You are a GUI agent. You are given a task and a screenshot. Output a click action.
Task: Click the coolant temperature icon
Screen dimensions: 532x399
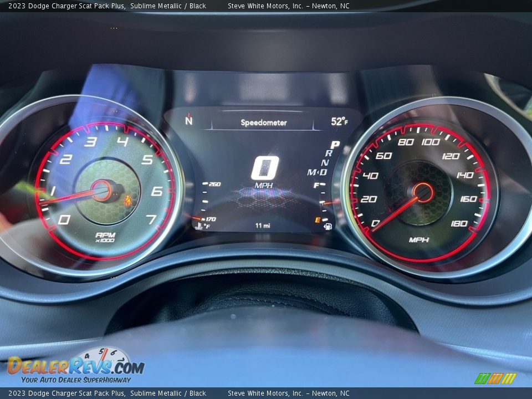199,226
